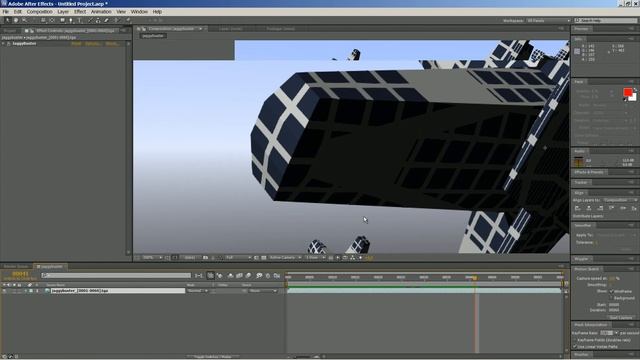The image size is (640, 360).
Task: Switch to the Render Queue tab
Action: [x=16, y=267]
